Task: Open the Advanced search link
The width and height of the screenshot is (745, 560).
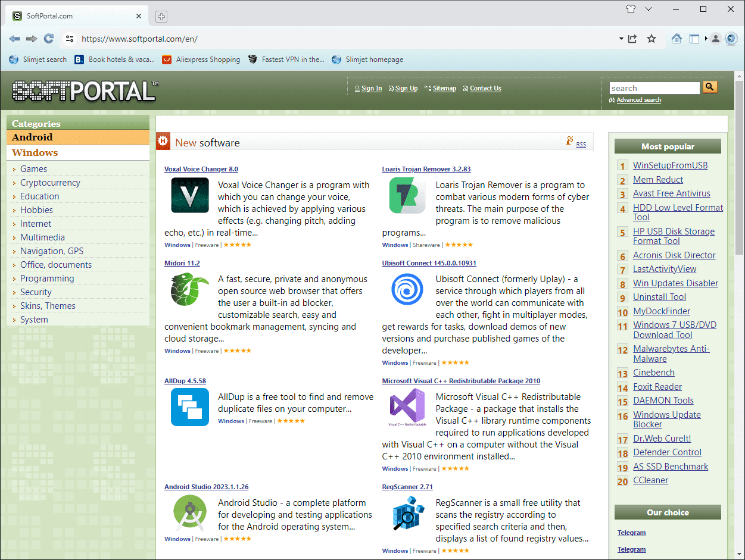Action: [x=639, y=100]
